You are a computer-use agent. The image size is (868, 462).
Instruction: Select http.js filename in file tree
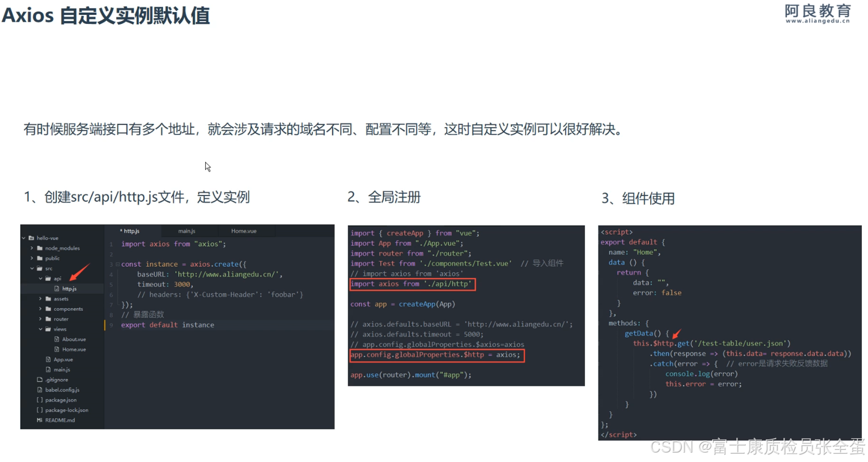(x=70, y=289)
